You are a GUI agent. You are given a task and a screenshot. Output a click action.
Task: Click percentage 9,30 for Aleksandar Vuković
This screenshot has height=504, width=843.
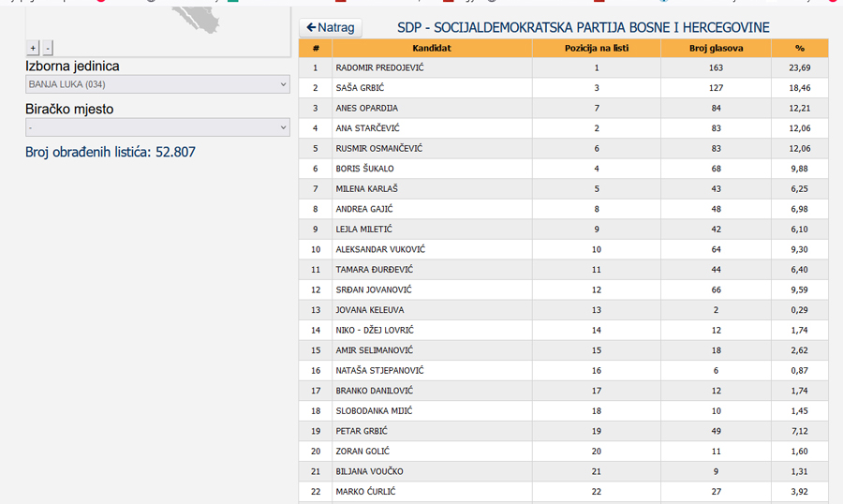point(800,249)
